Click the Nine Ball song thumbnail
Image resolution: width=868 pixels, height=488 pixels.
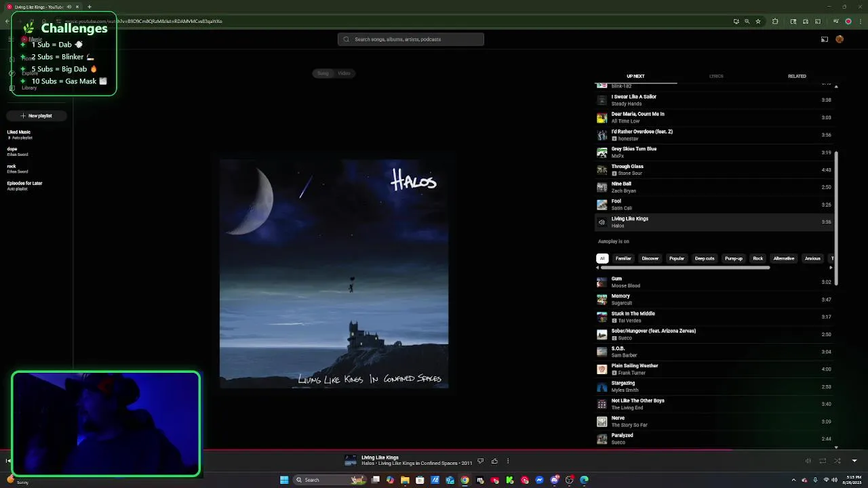601,187
